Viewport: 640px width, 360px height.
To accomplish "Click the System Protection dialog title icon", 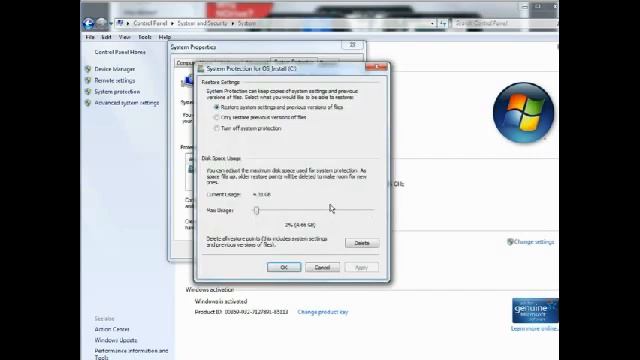I will (200, 69).
